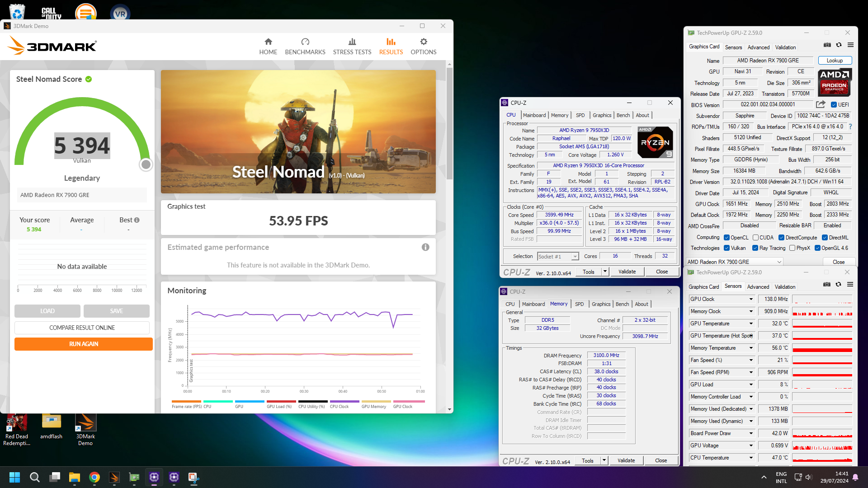Open Windows Start menu

pos(14,477)
